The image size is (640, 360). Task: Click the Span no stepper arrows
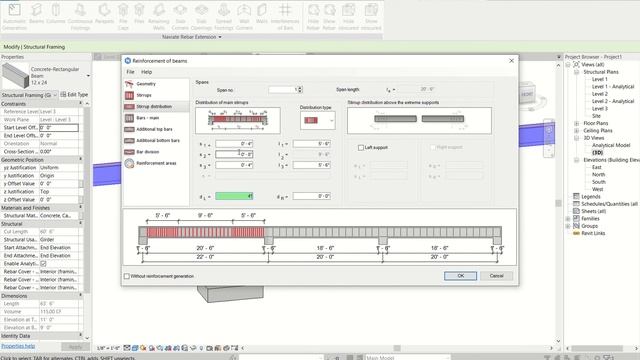(x=300, y=89)
